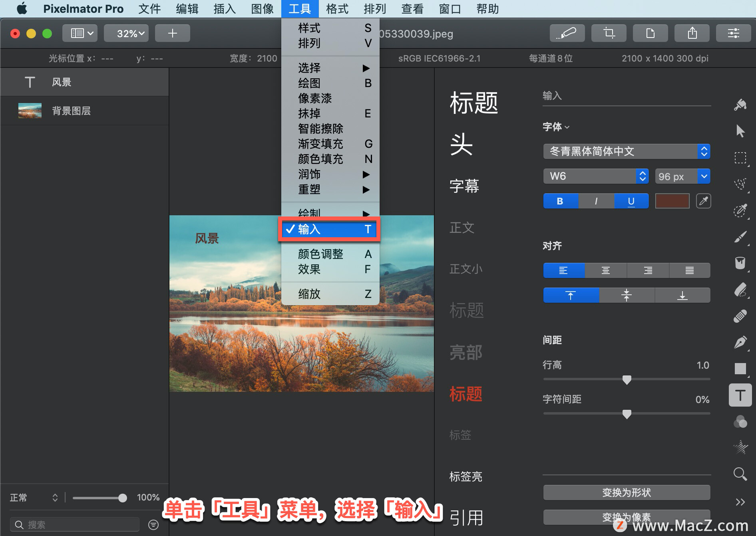Select the Zoom magnifier tool
This screenshot has width=756, height=536.
(x=740, y=474)
